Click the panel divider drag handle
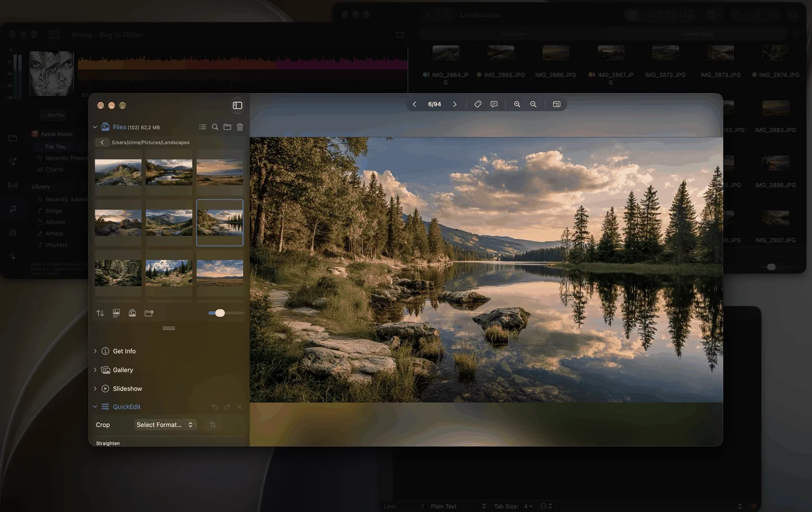 pos(169,328)
